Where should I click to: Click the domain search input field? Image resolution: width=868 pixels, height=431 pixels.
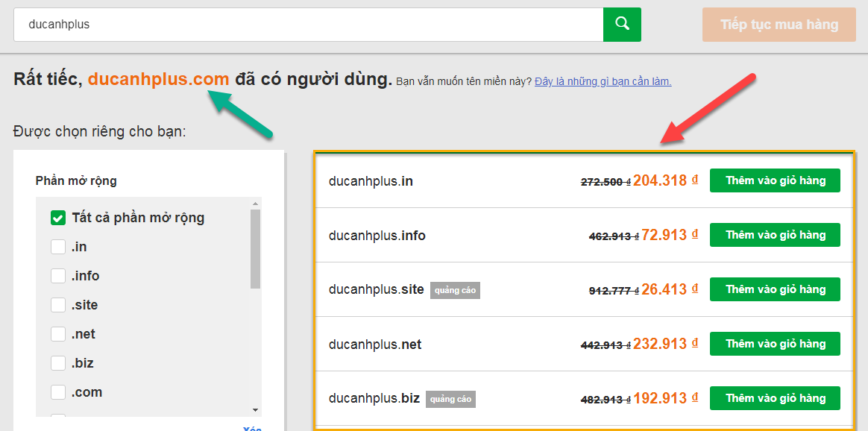(308, 25)
